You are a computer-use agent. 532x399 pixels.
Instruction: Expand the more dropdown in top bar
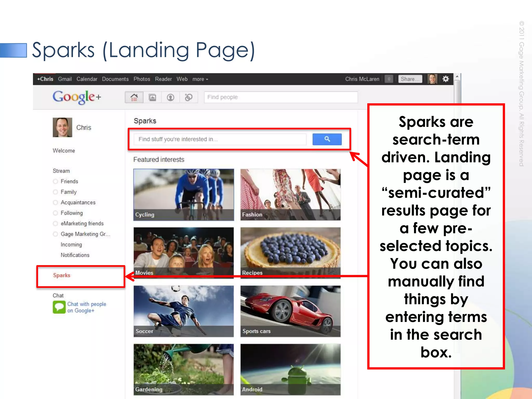click(200, 79)
